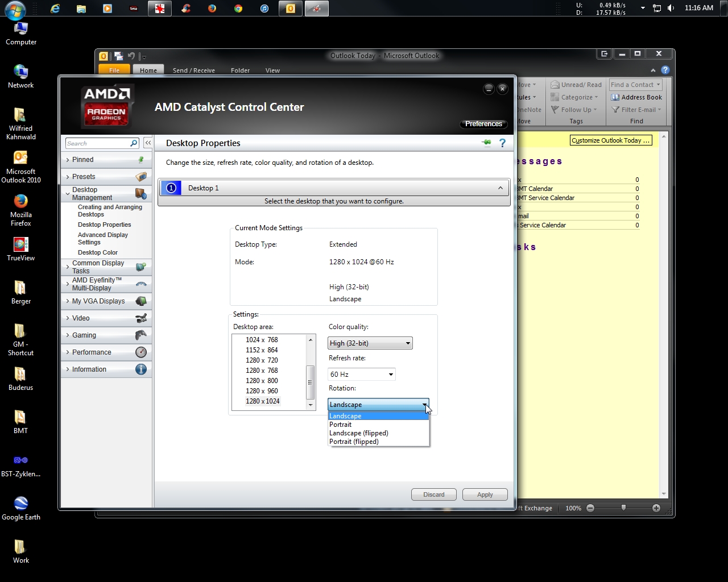Image resolution: width=728 pixels, height=582 pixels.
Task: Launch Google Chrome from the taskbar
Action: 238,9
